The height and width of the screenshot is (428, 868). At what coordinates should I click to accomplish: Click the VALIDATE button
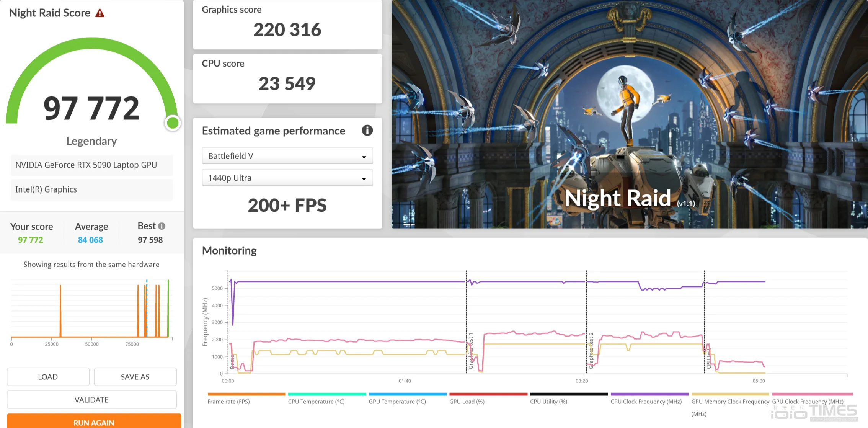(x=91, y=400)
